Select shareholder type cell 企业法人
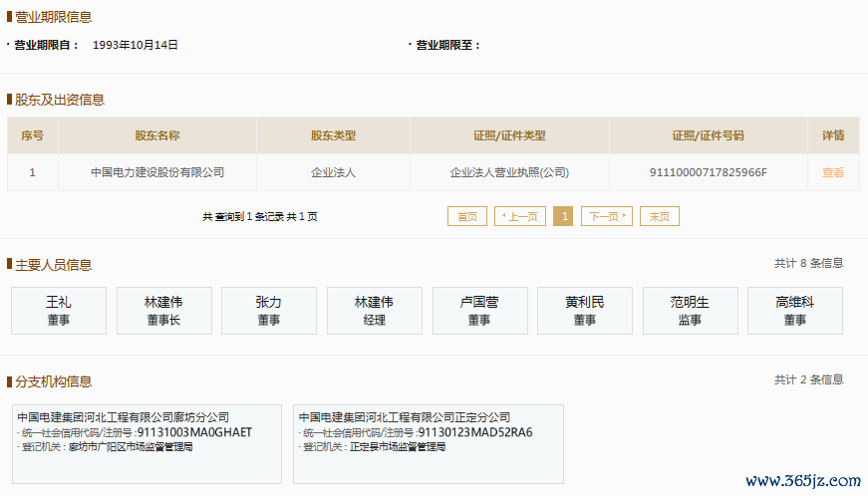This screenshot has width=868, height=496. click(333, 172)
